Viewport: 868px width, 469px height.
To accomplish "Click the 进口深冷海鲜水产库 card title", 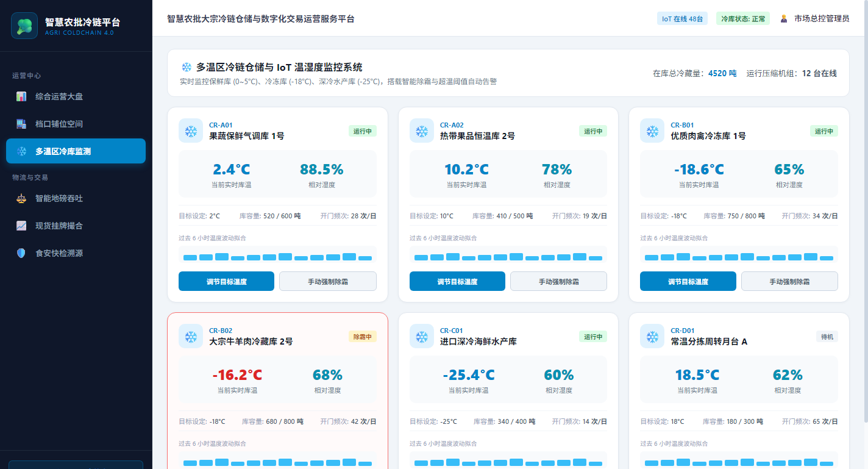I will (x=478, y=342).
